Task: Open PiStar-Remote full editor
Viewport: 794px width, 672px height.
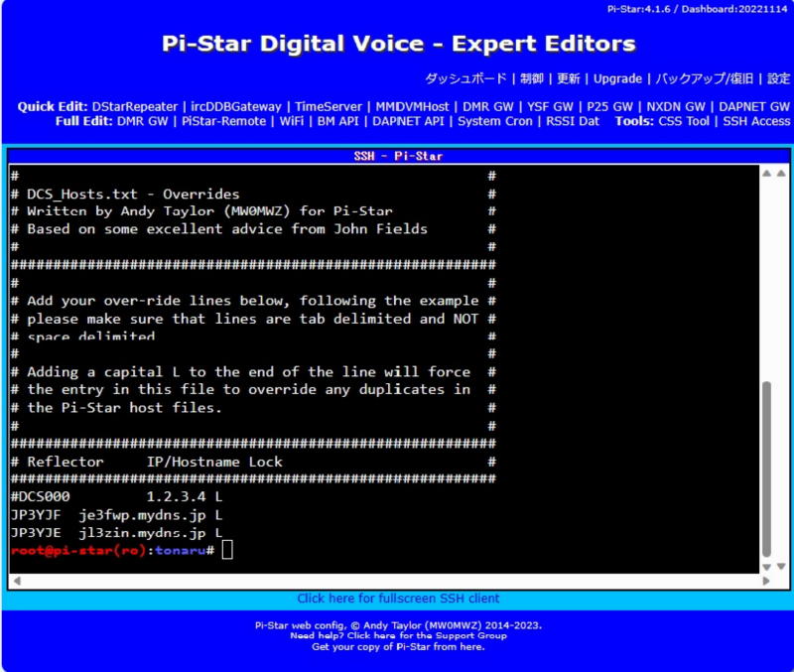Action: coord(224,121)
